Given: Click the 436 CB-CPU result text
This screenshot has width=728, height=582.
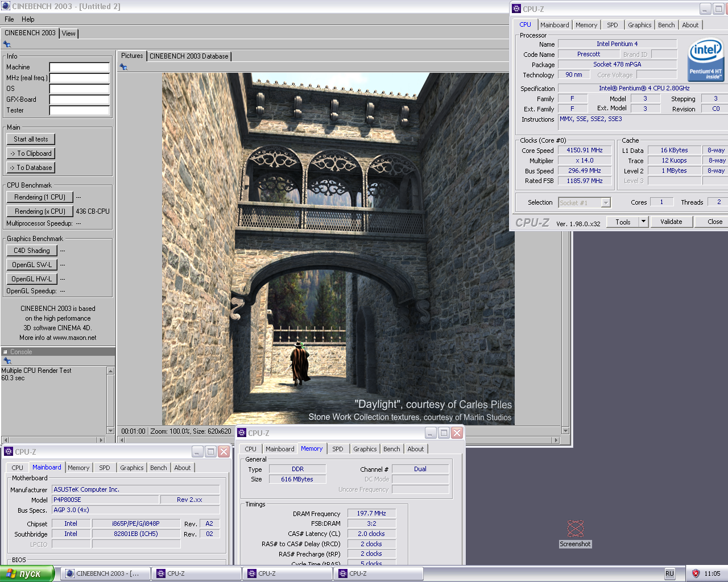Looking at the screenshot, I should (x=93, y=211).
